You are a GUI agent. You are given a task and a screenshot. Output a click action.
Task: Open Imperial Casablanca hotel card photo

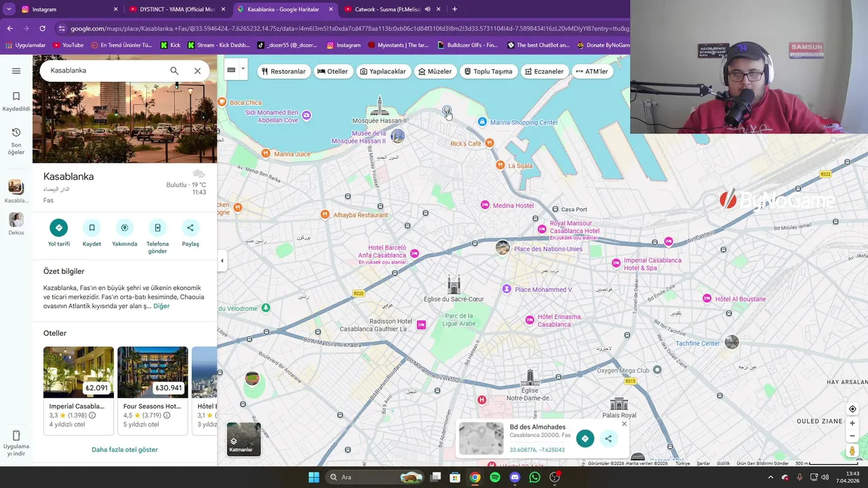point(79,372)
